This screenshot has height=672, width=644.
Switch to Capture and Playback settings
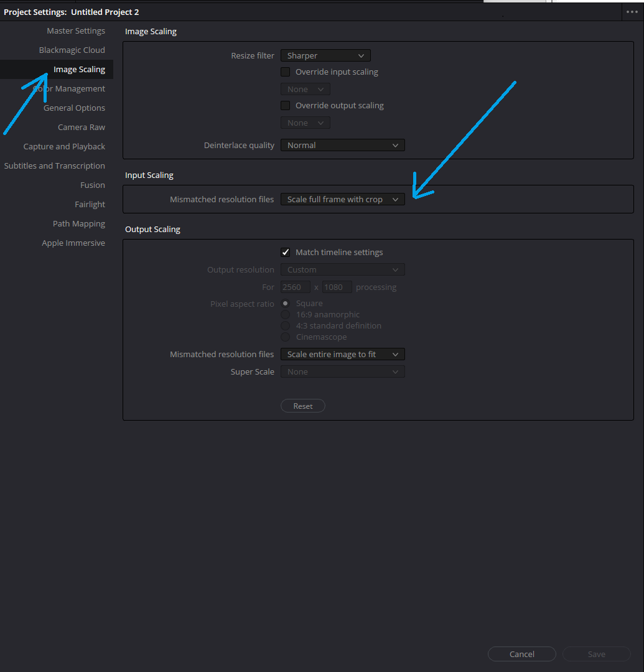[x=64, y=147]
